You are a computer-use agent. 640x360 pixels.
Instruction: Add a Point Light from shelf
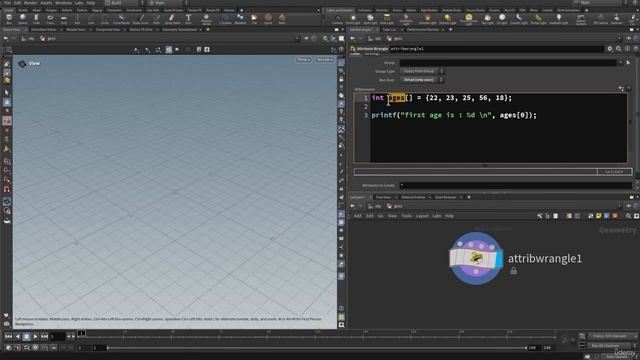click(x=353, y=18)
